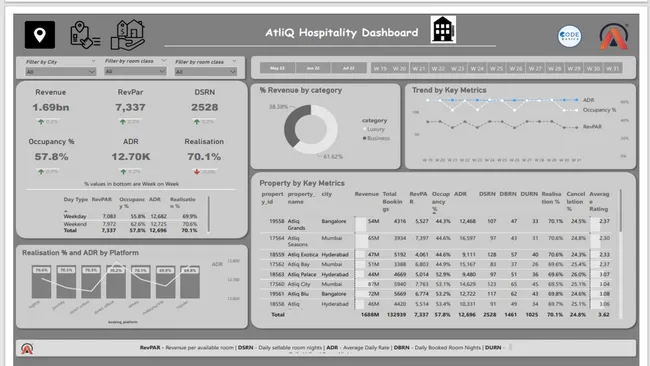Sort table by city column header

pyautogui.click(x=327, y=194)
